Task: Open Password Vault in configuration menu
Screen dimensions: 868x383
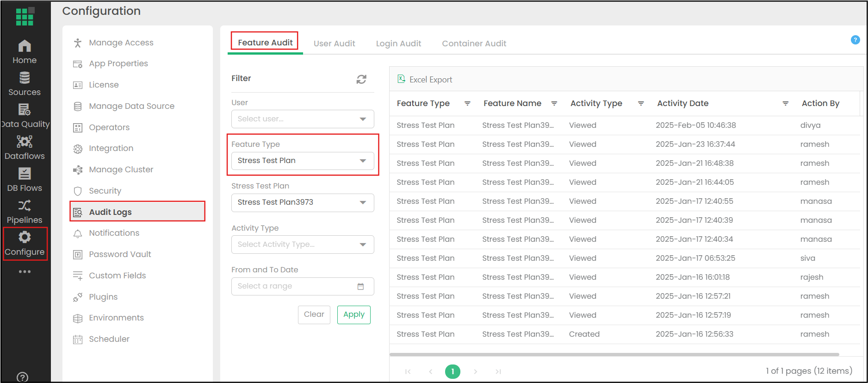Action: click(120, 254)
